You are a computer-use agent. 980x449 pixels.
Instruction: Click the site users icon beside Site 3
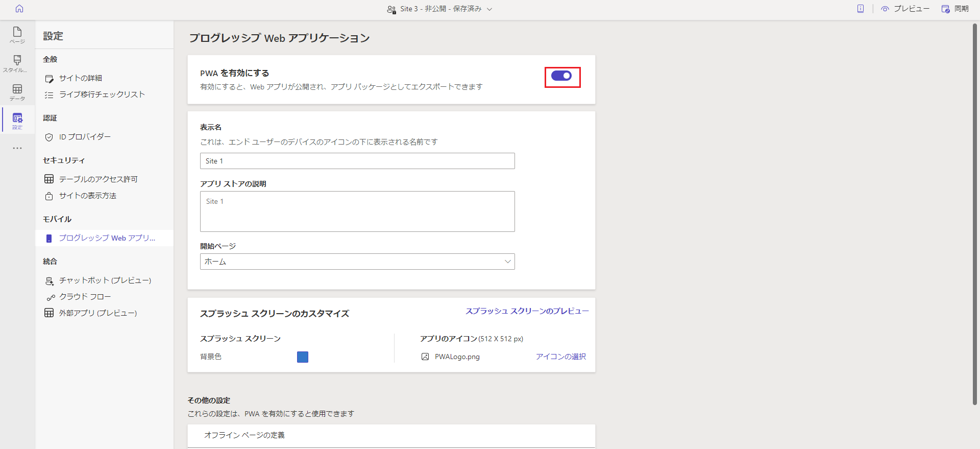(x=391, y=9)
